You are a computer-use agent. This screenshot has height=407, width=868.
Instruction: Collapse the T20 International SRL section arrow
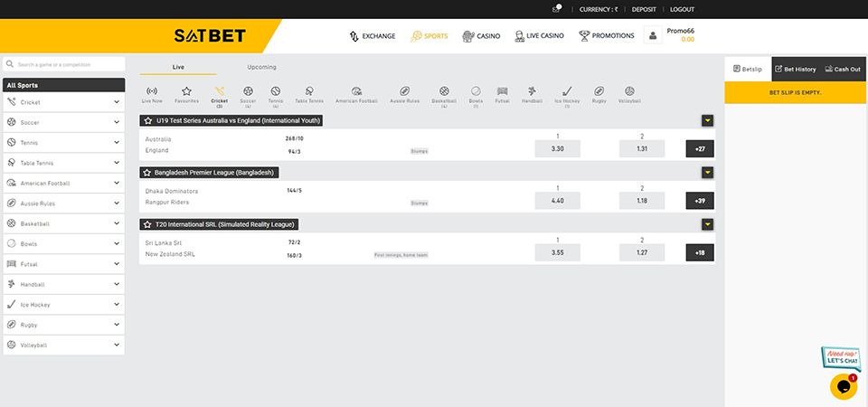pos(707,224)
